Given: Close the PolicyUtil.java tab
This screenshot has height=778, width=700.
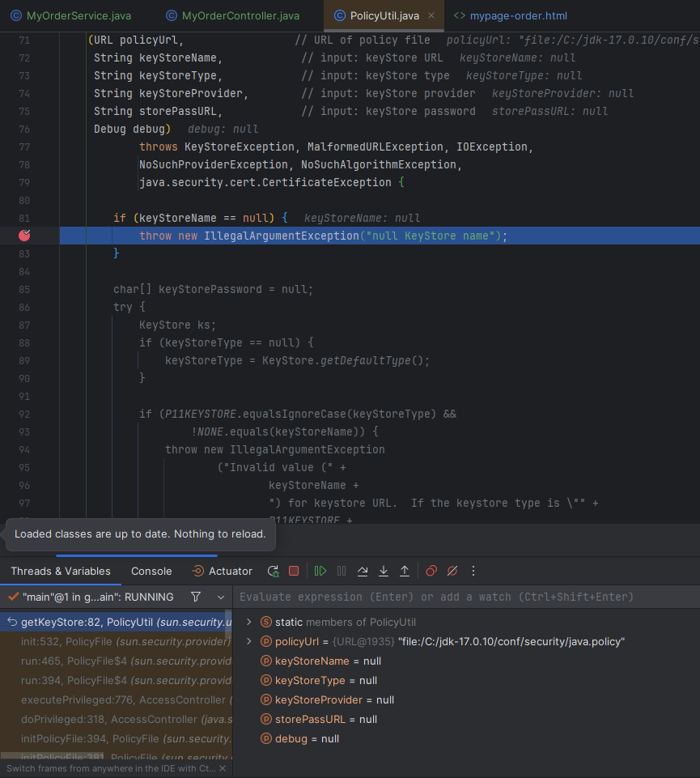Looking at the screenshot, I should coord(431,15).
